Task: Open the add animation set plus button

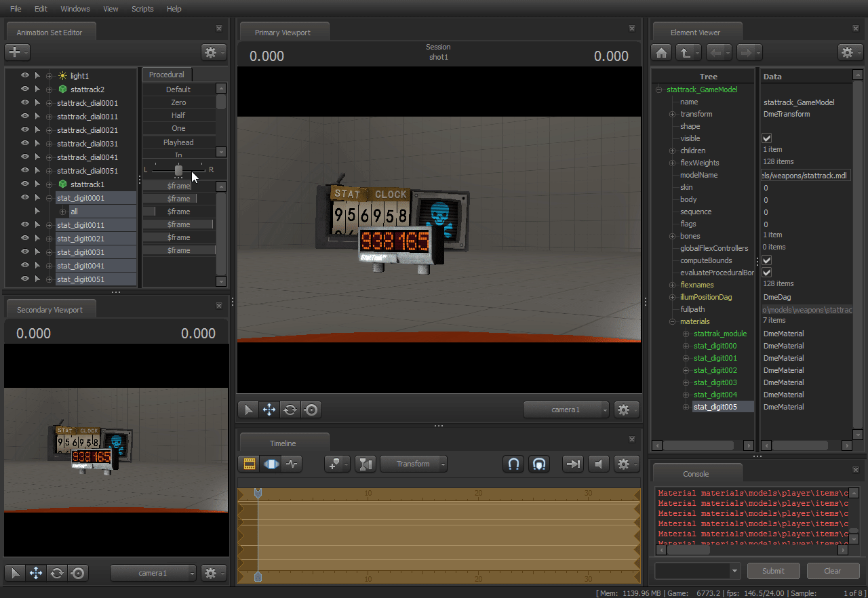Action: click(x=17, y=52)
